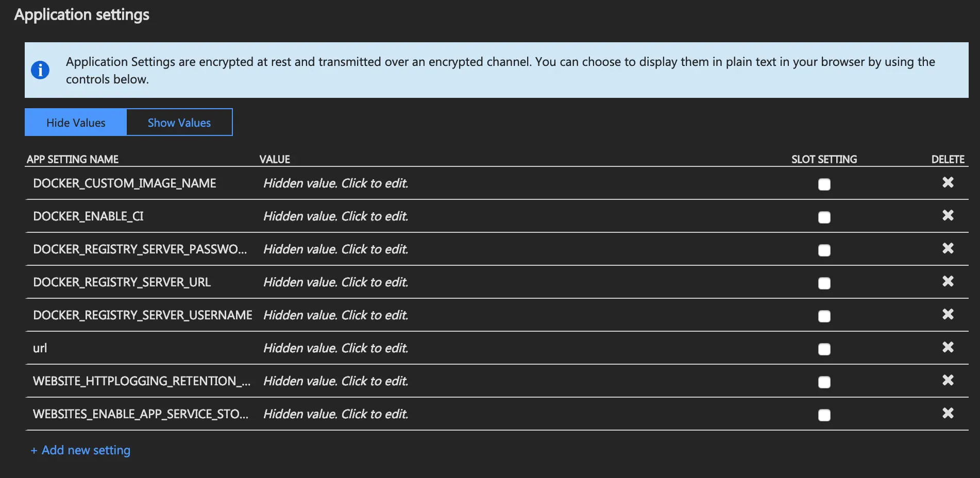Edit hidden value of DOCKER_ENABLE_CI
This screenshot has height=478, width=980.
[335, 216]
